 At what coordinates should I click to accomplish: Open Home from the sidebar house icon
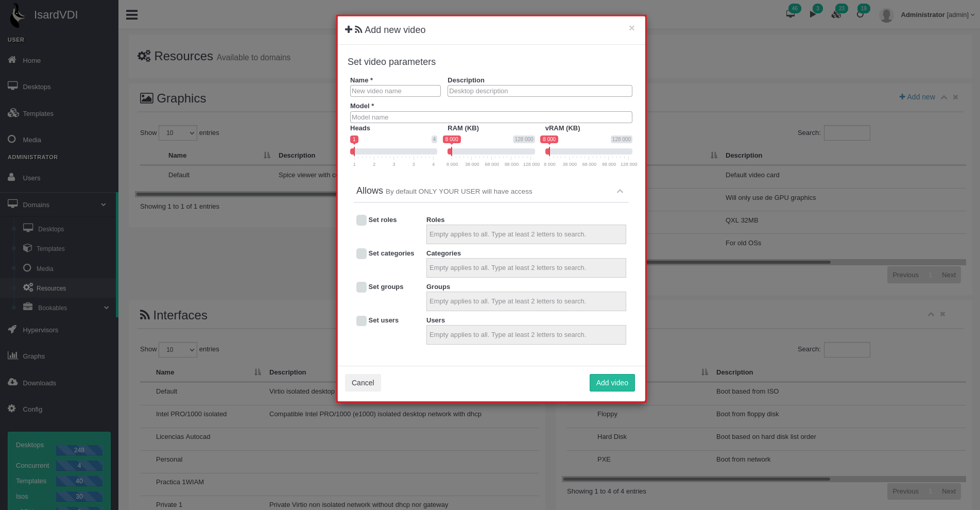point(12,60)
